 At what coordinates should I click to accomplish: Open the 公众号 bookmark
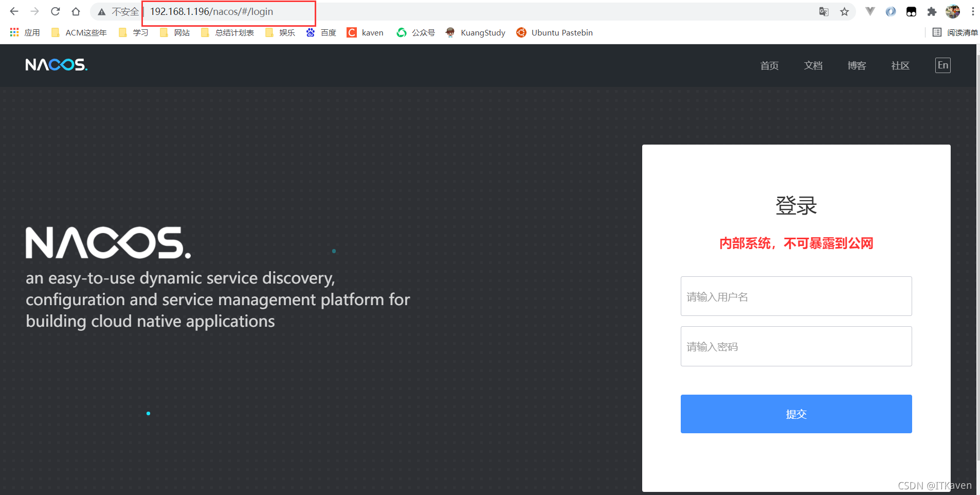point(415,32)
